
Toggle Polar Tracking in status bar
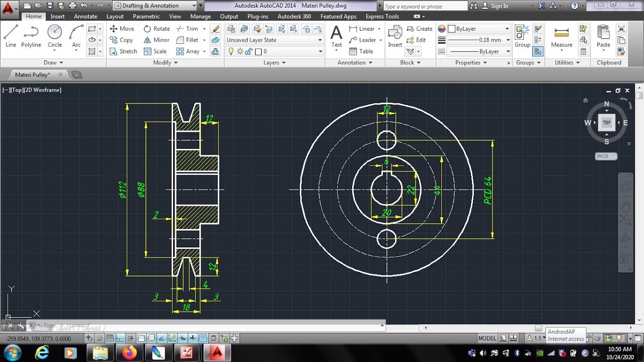131,338
